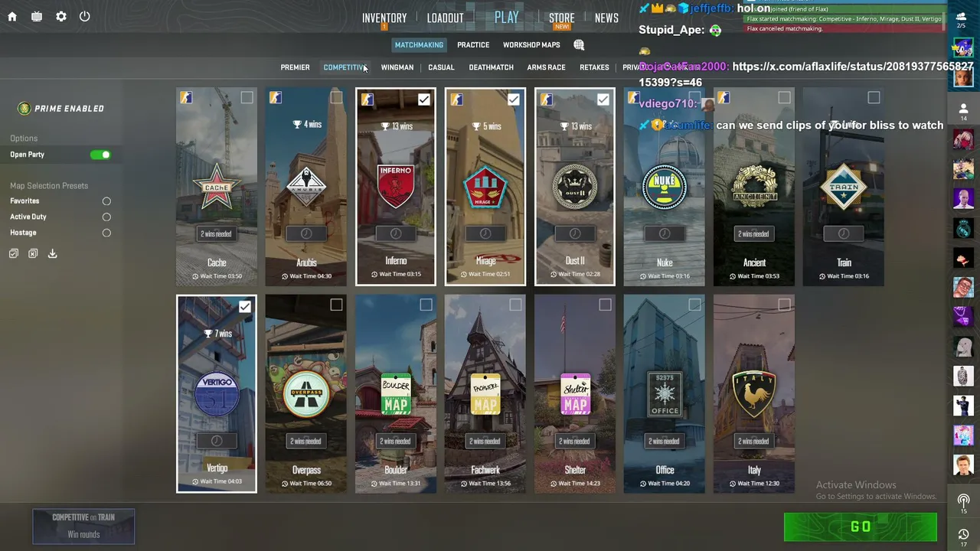The width and height of the screenshot is (980, 551).
Task: Select the Casual game mode
Action: tap(441, 67)
